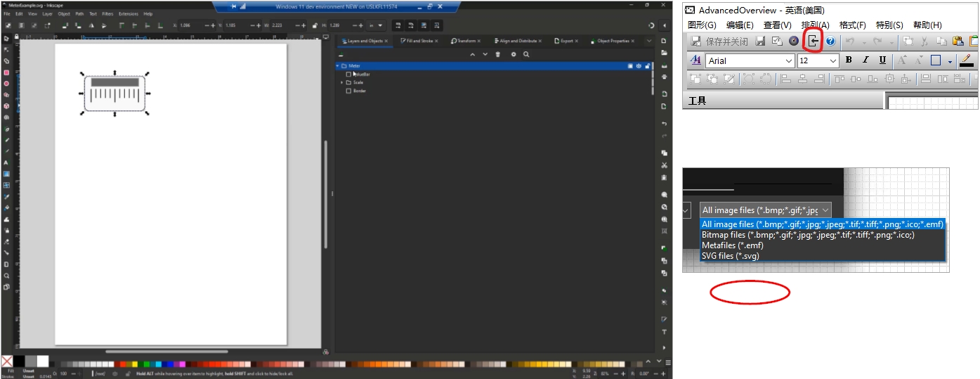
Task: Open the Arial font dropdown
Action: tap(788, 61)
